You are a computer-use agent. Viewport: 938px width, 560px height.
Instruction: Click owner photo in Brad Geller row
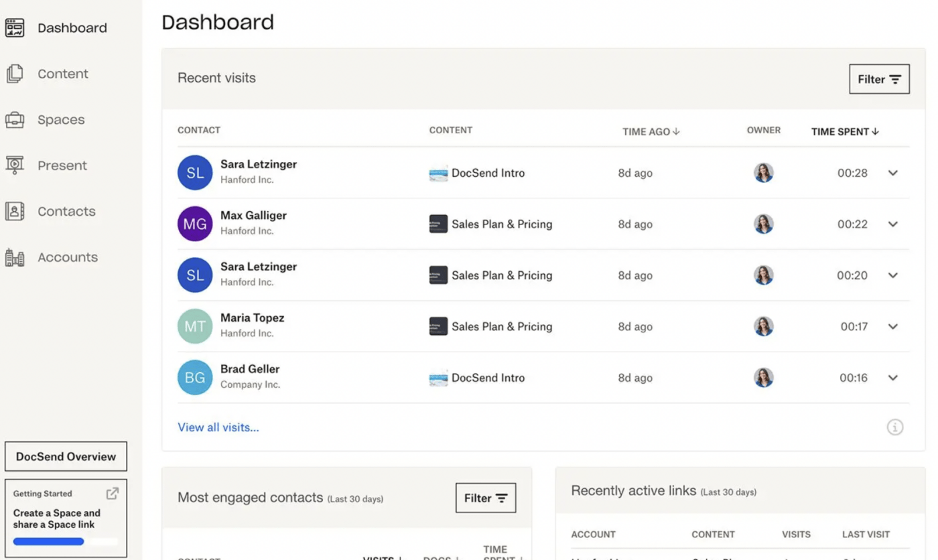click(764, 378)
